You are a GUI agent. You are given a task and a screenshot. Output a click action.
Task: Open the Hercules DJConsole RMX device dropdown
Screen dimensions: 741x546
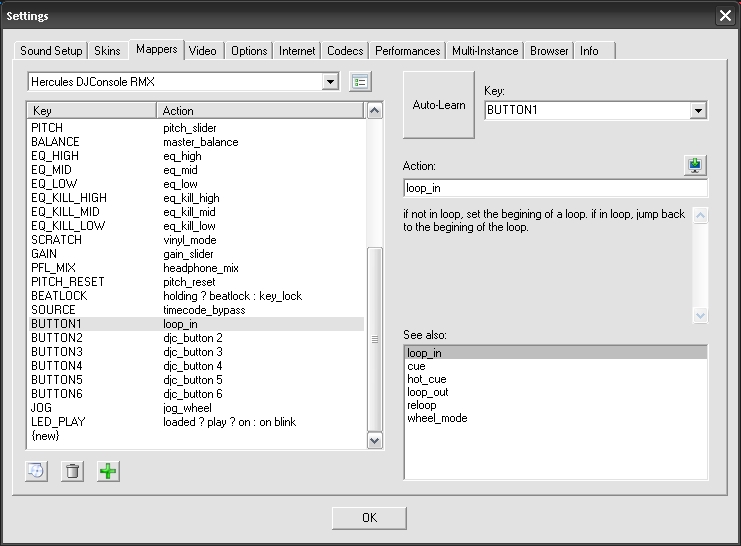330,82
